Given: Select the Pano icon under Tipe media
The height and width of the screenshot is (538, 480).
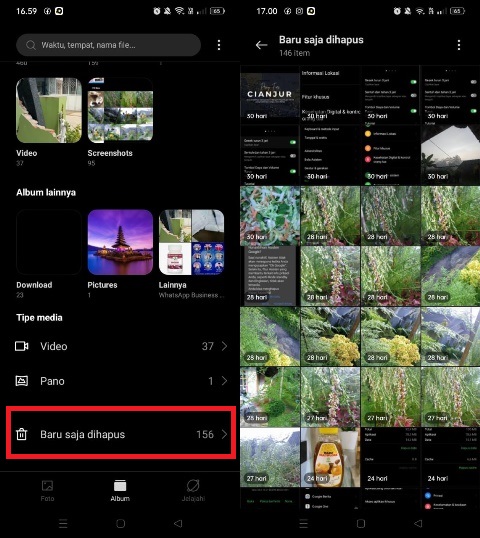Looking at the screenshot, I should pyautogui.click(x=22, y=381).
